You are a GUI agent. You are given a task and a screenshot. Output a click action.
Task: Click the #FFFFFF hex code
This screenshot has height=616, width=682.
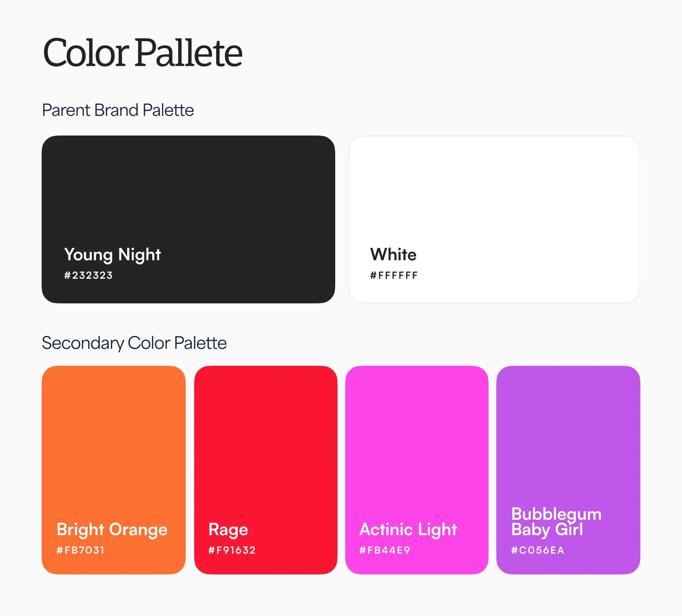394,275
